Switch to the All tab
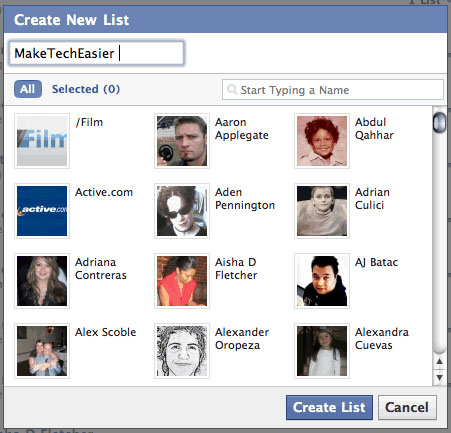 click(x=28, y=89)
